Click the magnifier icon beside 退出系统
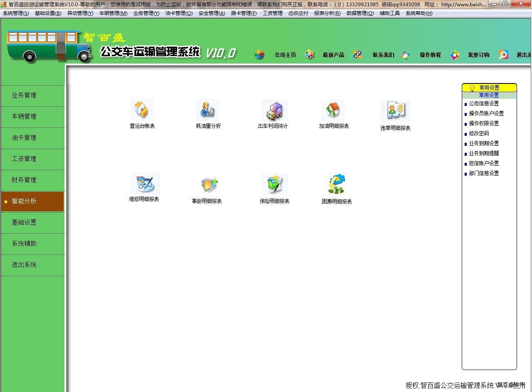 coord(503,55)
